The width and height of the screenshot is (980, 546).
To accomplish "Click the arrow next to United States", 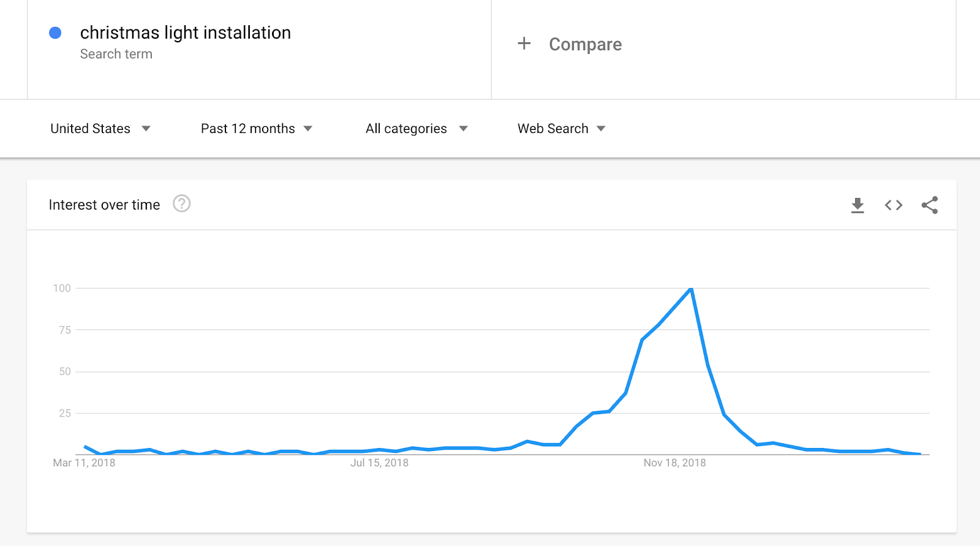I will [x=146, y=129].
